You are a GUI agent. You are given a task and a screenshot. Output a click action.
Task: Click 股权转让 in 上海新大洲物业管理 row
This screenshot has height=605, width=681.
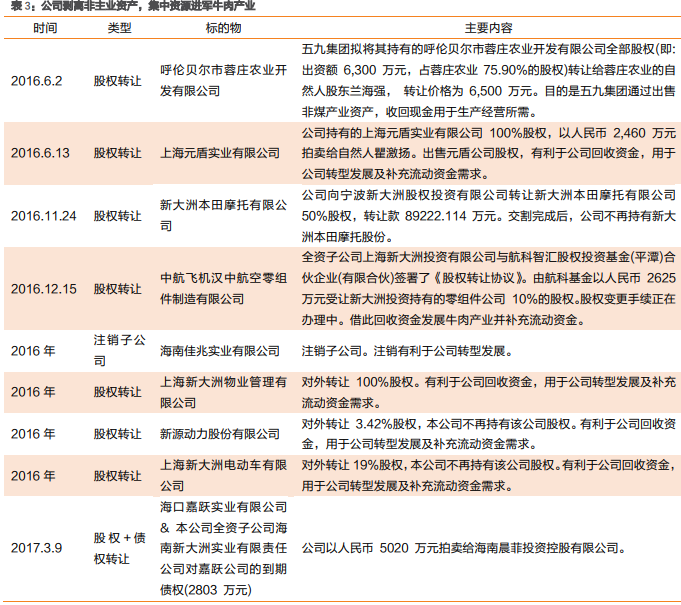(118, 392)
